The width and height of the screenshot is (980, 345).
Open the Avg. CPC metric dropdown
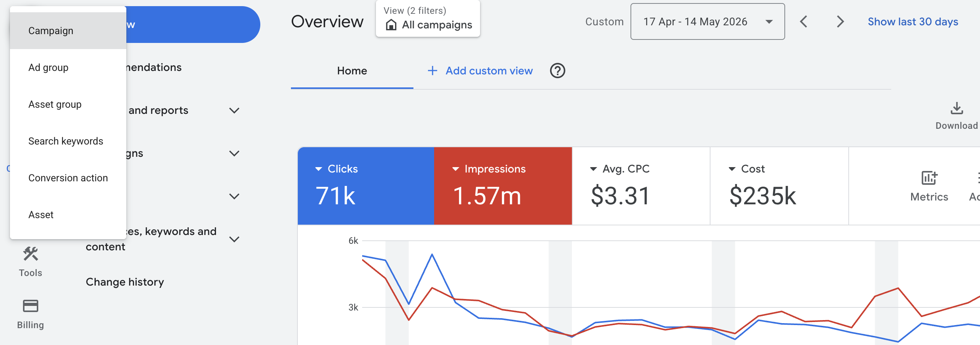(x=593, y=169)
